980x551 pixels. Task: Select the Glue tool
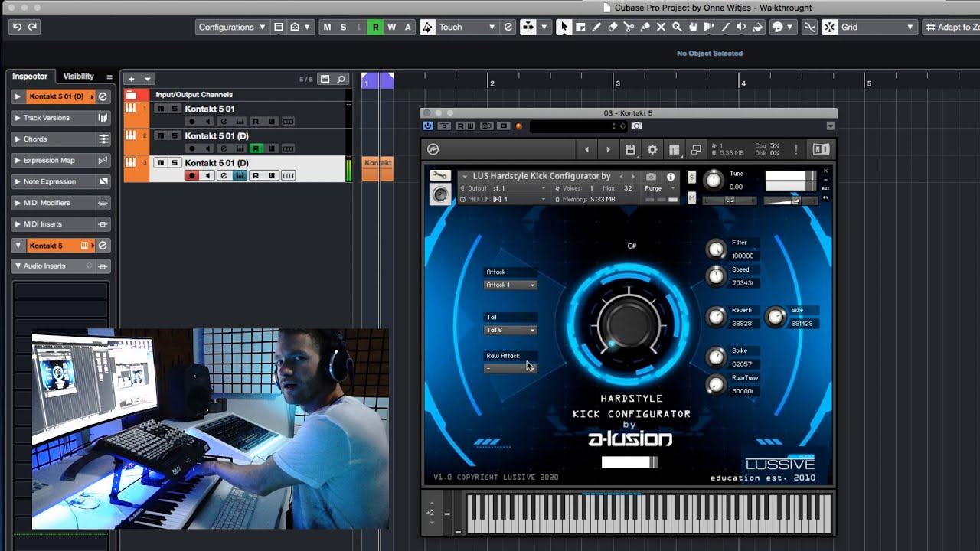(x=645, y=27)
